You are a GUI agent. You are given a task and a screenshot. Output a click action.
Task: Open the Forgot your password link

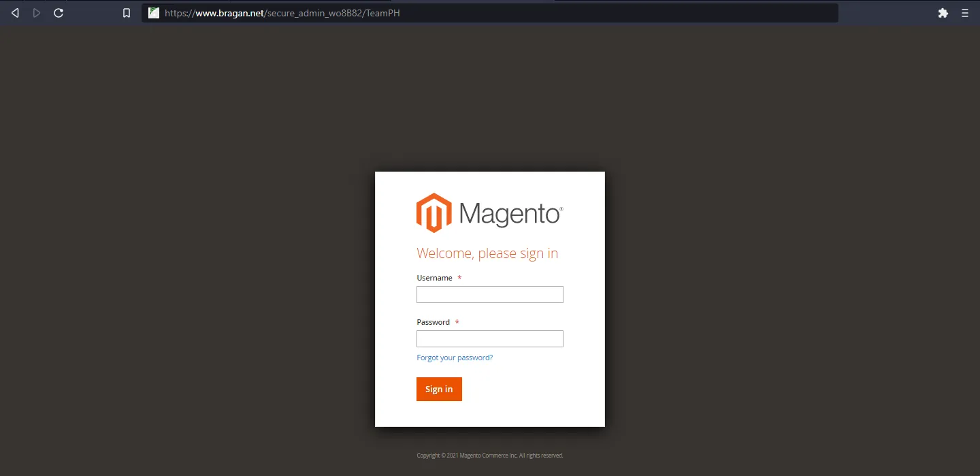(x=455, y=358)
